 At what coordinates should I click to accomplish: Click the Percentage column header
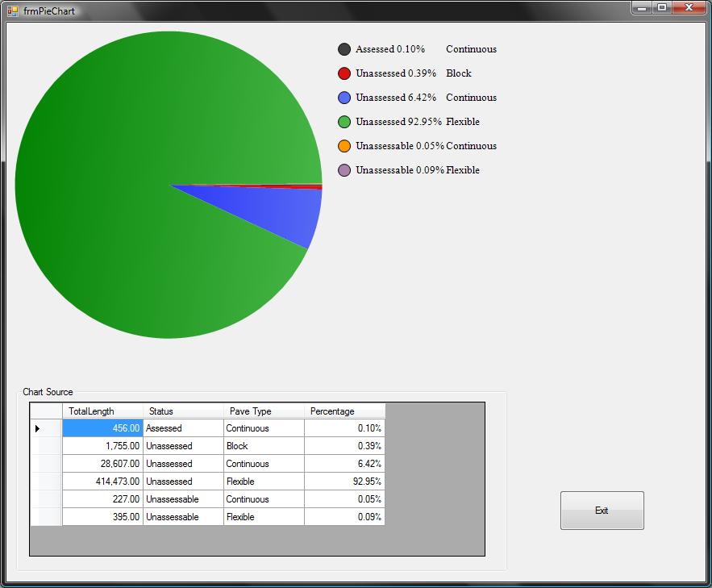point(344,411)
